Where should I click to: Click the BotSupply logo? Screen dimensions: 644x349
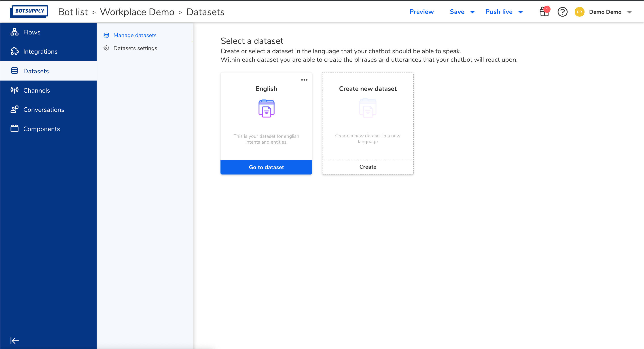click(29, 11)
